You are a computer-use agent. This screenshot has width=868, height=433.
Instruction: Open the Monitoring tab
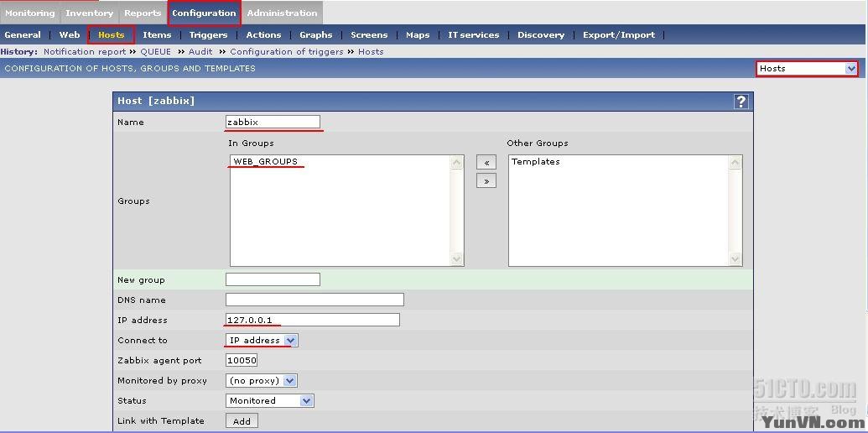pos(29,13)
